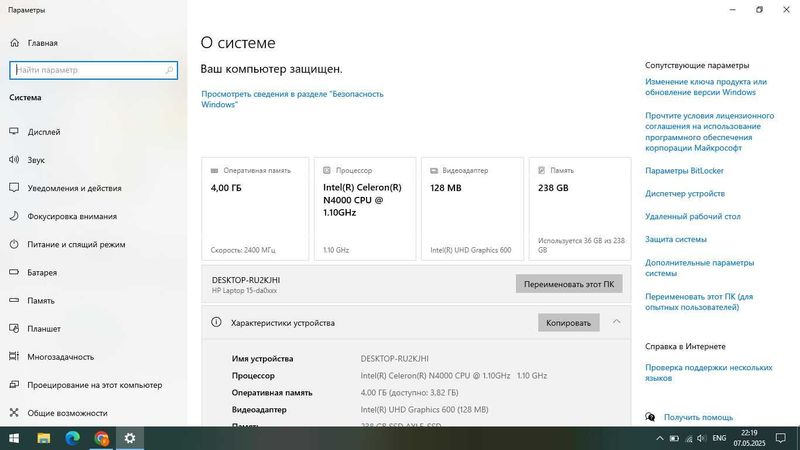Select device name value DESKTOP-RU2KJHI
This screenshot has width=800, height=450.
point(394,359)
